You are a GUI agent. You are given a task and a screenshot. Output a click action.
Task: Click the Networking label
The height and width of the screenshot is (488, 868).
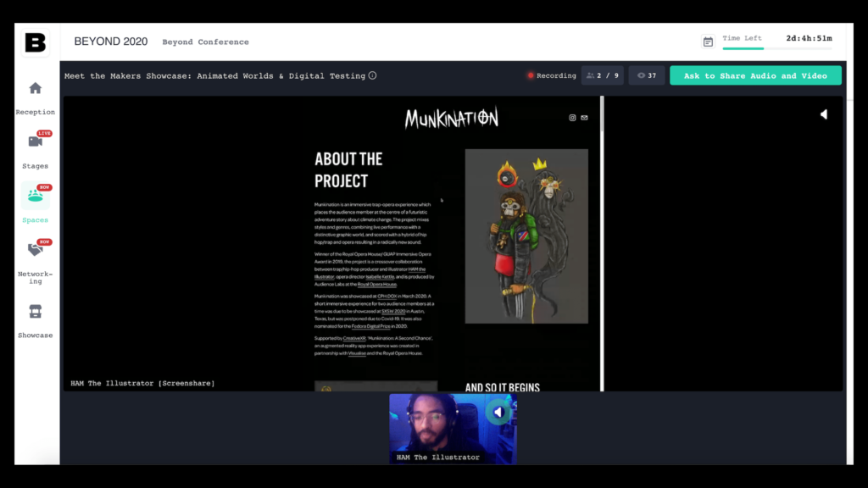[x=36, y=278]
